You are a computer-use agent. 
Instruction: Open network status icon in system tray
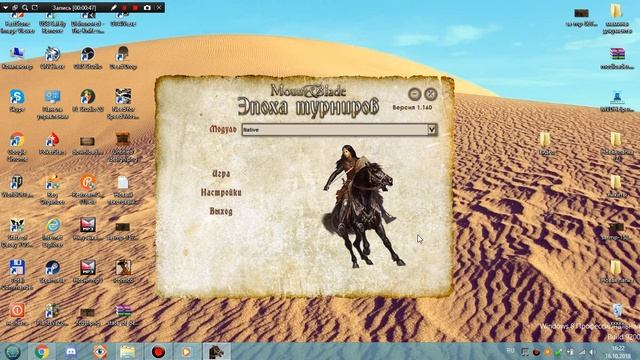(582, 351)
